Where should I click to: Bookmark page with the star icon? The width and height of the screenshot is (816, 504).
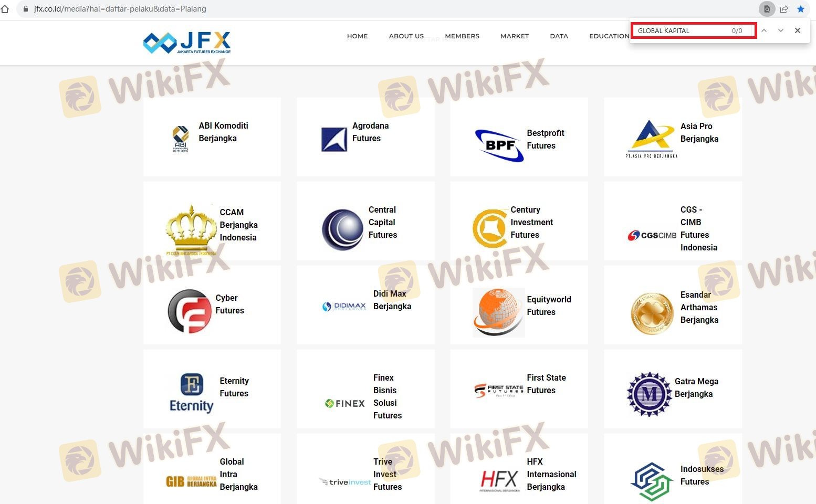pyautogui.click(x=801, y=9)
